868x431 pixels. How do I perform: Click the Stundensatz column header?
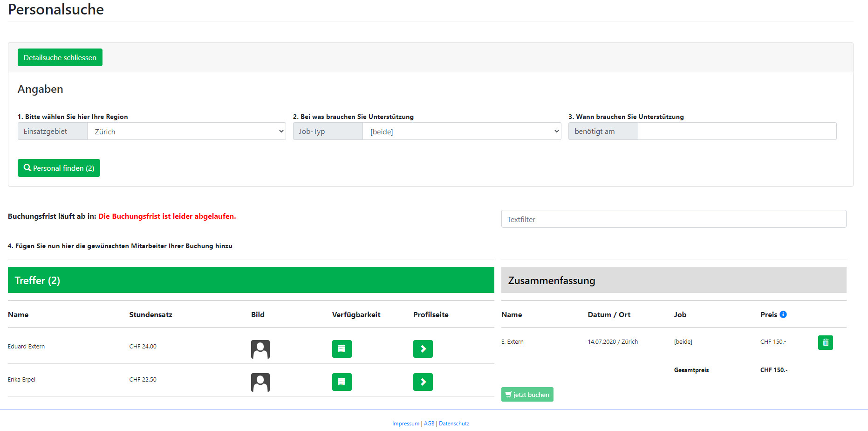[150, 315]
